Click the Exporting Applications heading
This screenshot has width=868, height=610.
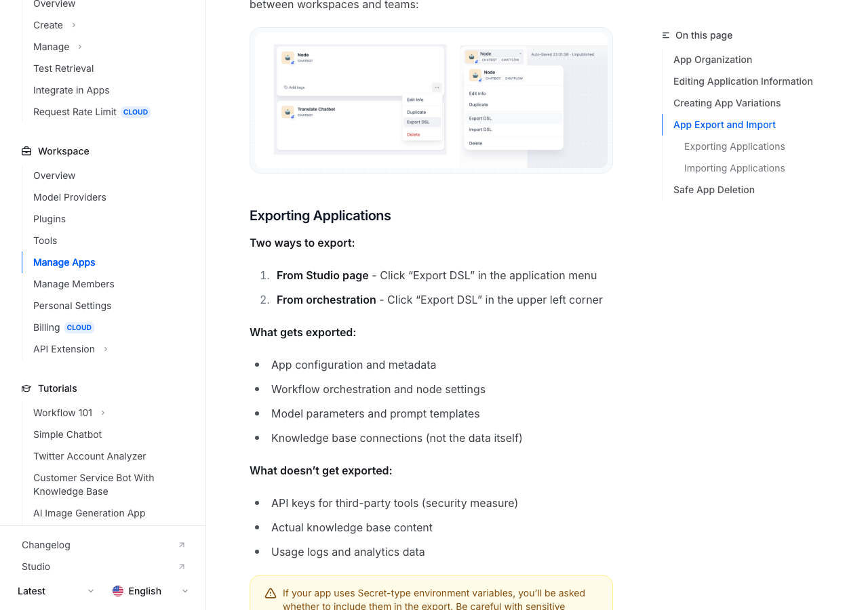[x=320, y=216]
